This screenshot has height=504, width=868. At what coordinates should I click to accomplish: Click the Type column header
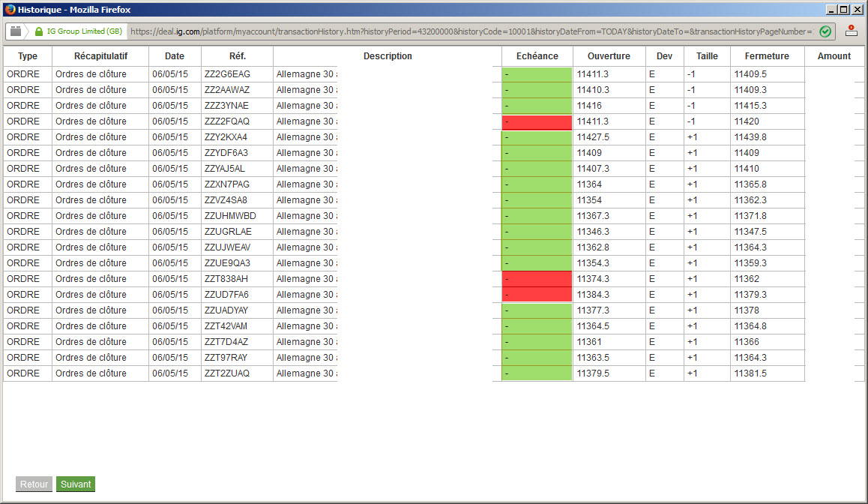point(28,56)
